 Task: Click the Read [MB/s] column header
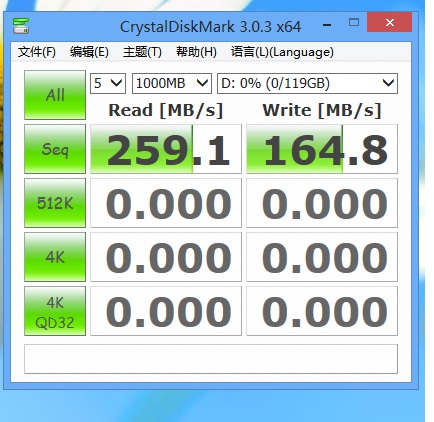(x=166, y=110)
